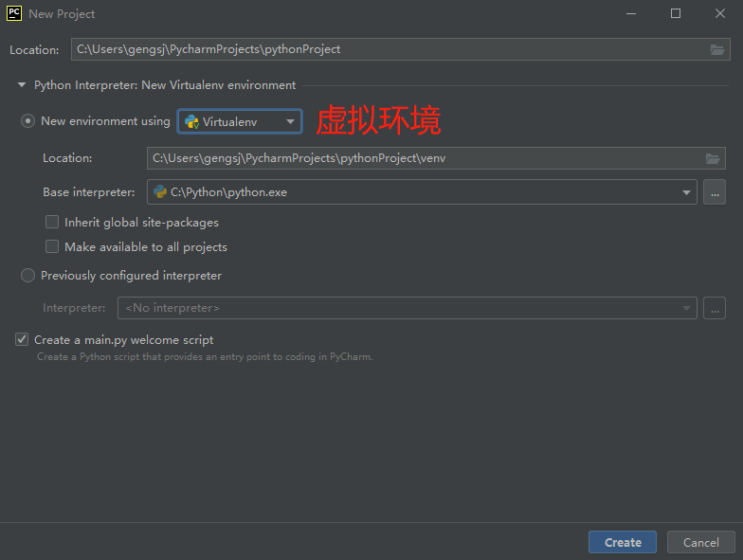Collapse Python Interpreter section triangle
The height and width of the screenshot is (560, 743).
21,85
